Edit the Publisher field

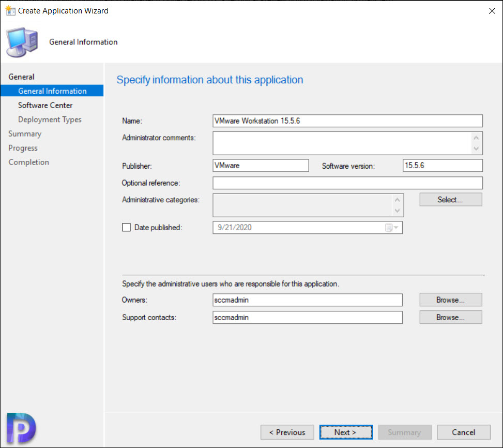click(261, 166)
